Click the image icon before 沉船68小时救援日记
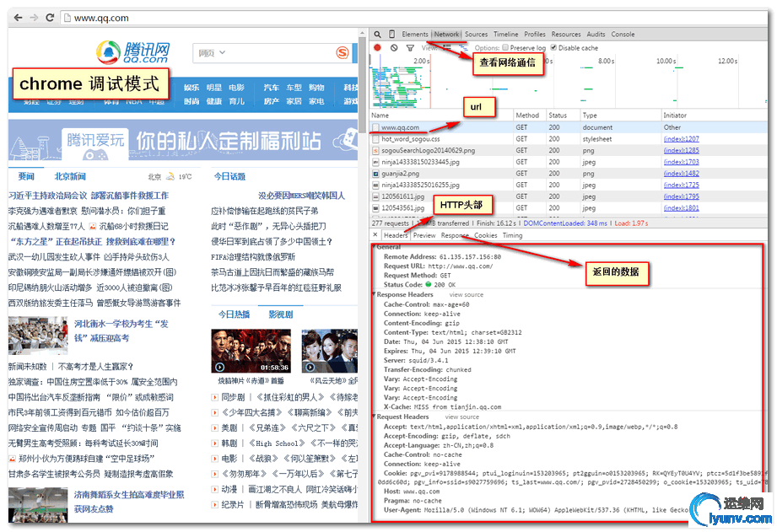The width and height of the screenshot is (777, 532). point(92,226)
